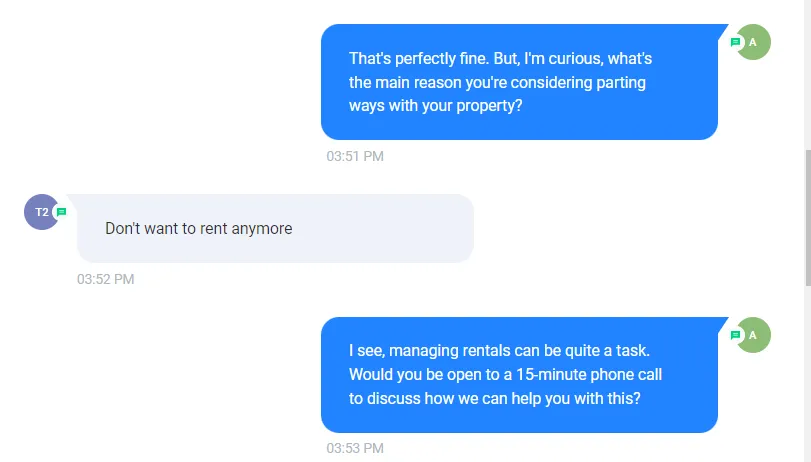This screenshot has width=811, height=462.
Task: Click the chat badge on the top A avatar
Action: (735, 42)
